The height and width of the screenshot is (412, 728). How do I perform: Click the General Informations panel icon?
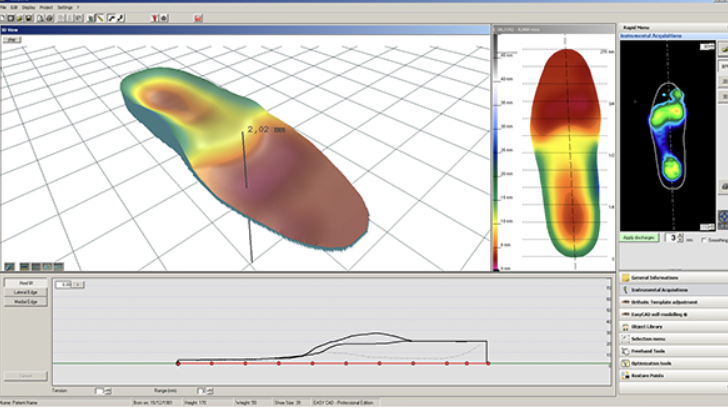click(626, 277)
